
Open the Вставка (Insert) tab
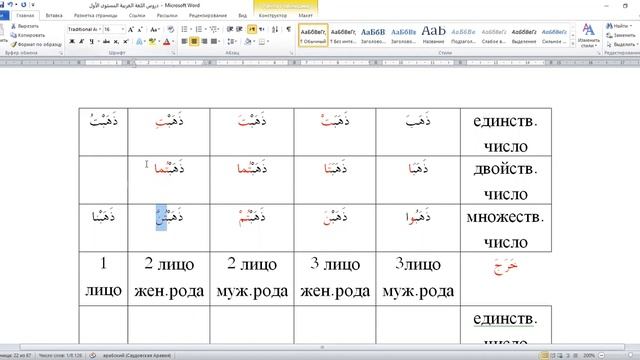(x=54, y=16)
